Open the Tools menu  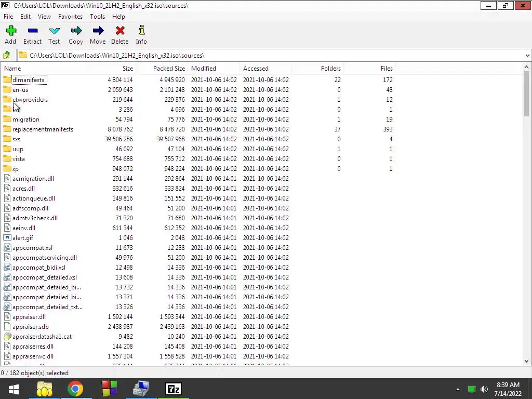tap(97, 16)
